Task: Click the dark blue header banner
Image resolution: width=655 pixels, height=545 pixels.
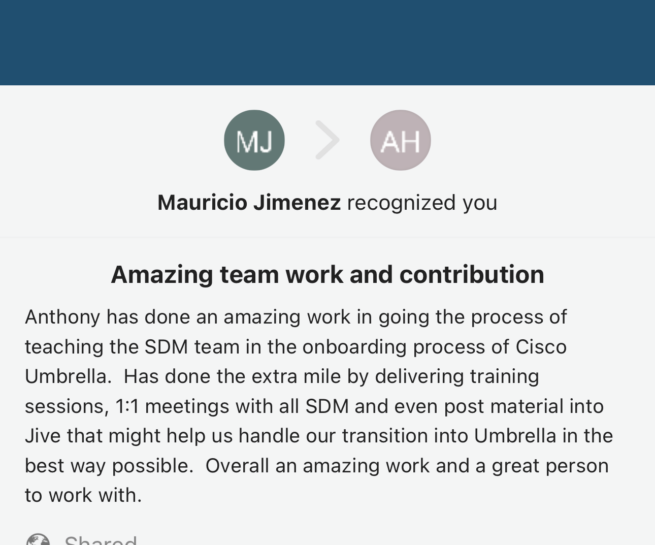Action: point(327,42)
